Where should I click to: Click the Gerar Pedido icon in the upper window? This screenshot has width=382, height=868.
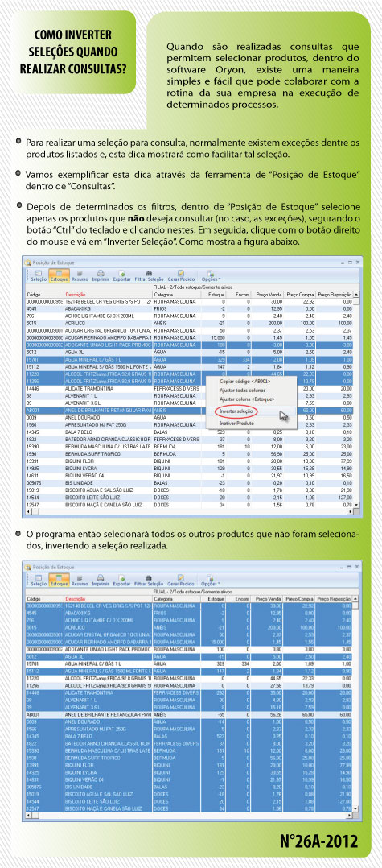pyautogui.click(x=181, y=275)
